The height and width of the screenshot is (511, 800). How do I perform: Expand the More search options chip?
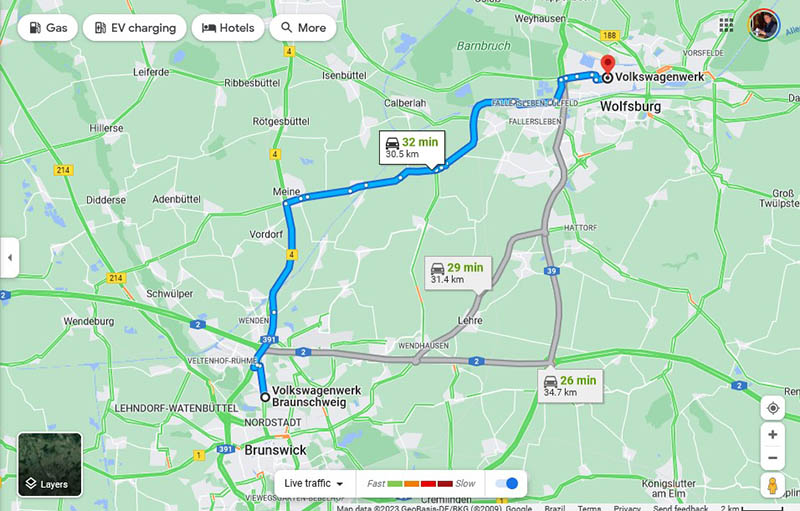303,28
